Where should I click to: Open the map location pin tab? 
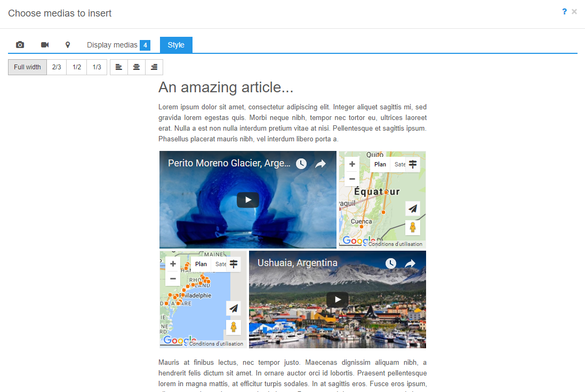point(68,45)
